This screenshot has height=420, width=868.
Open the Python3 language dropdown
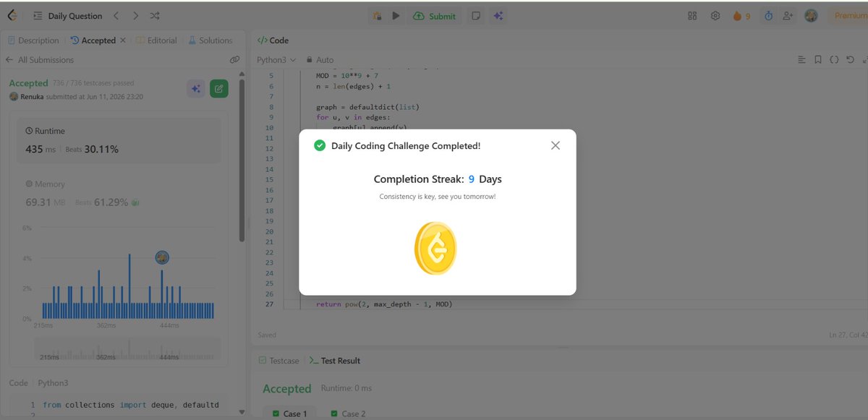276,60
